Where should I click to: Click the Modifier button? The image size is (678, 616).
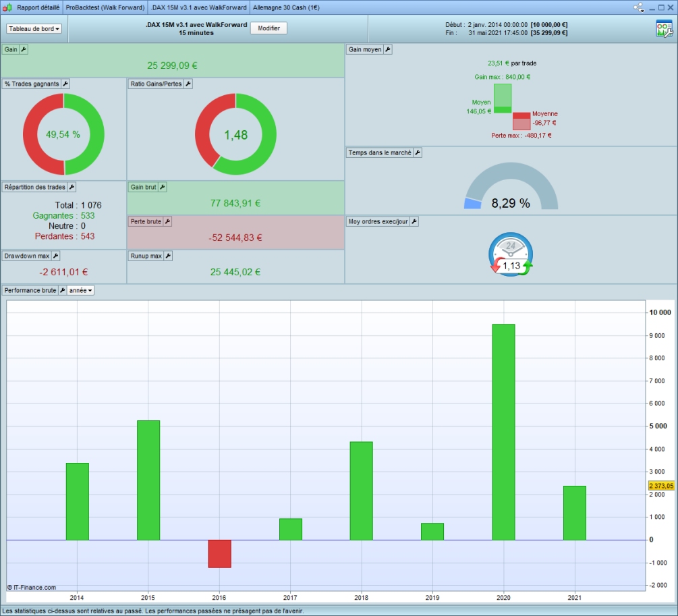(x=269, y=28)
